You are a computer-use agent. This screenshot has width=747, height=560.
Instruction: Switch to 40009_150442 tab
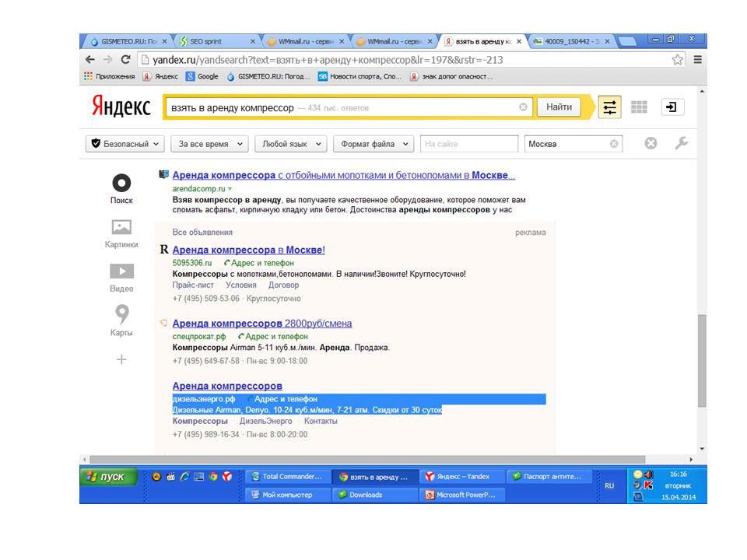pyautogui.click(x=570, y=41)
